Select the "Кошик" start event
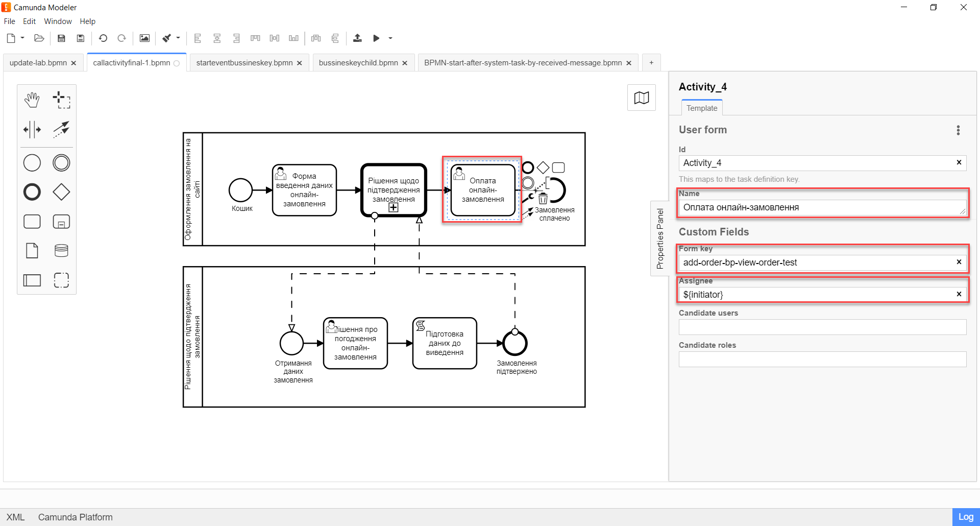980x526 pixels. (x=241, y=190)
